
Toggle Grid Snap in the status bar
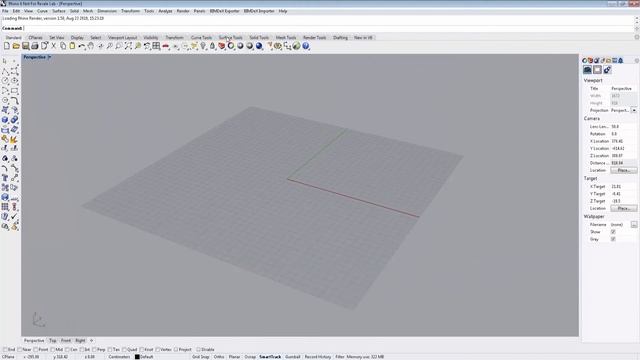click(200, 357)
